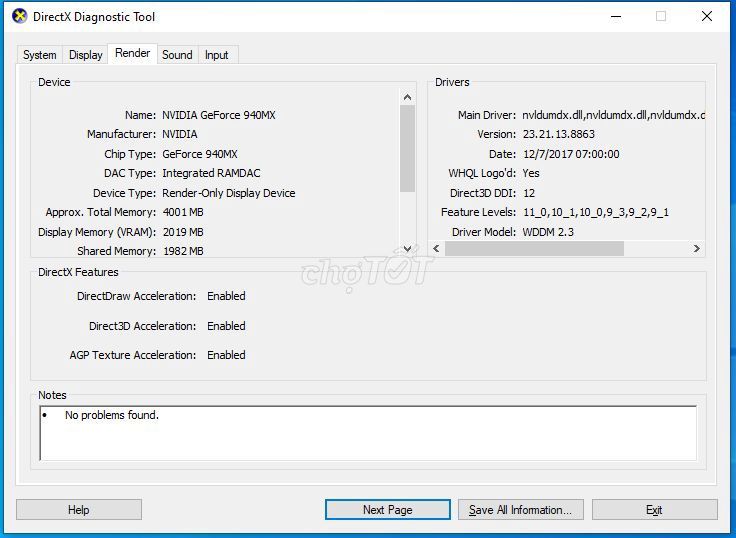Minimize the DirectX Diagnostic Tool window
The image size is (736, 538).
tap(616, 16)
